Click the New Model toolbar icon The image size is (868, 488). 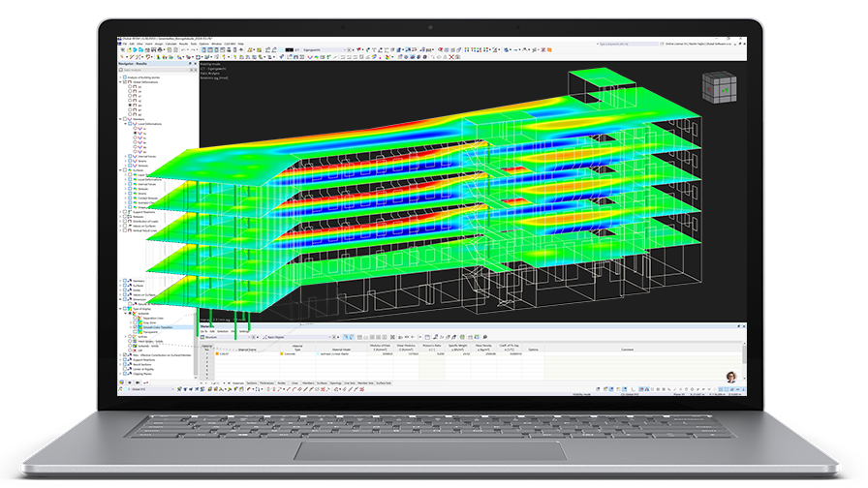[123, 49]
